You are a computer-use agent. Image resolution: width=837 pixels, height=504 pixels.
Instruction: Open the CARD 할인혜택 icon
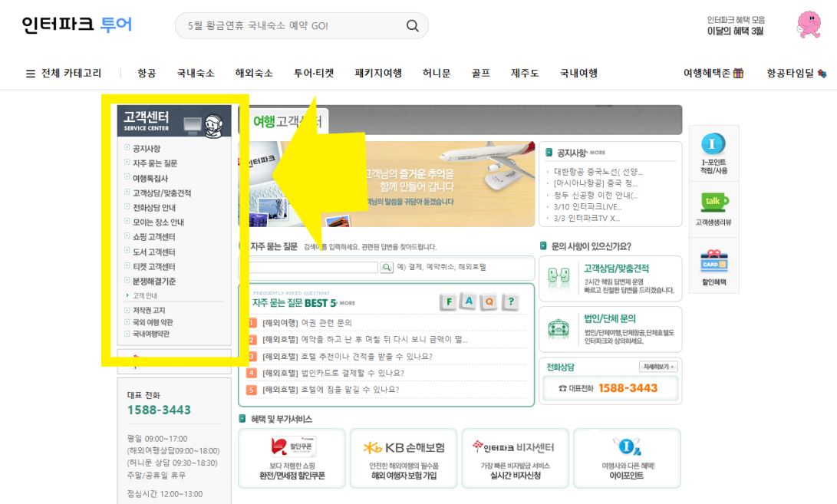tap(714, 262)
